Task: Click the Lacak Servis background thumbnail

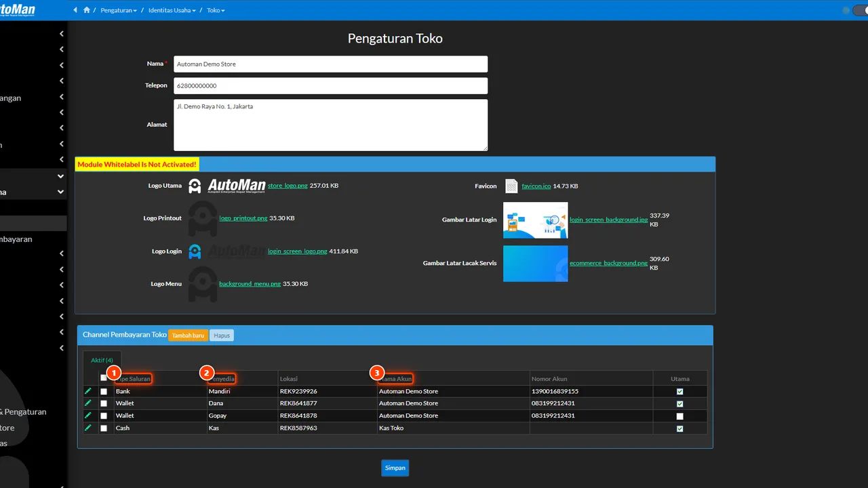Action: (x=536, y=264)
